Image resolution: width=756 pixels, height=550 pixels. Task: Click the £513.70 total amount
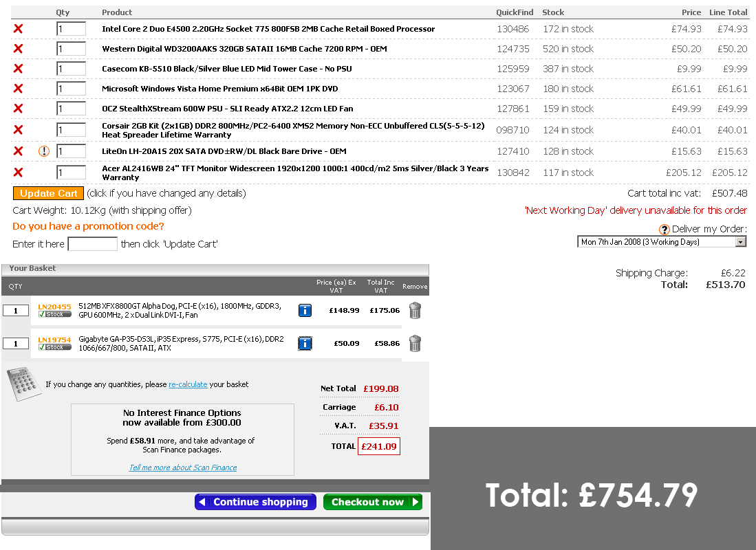726,285
